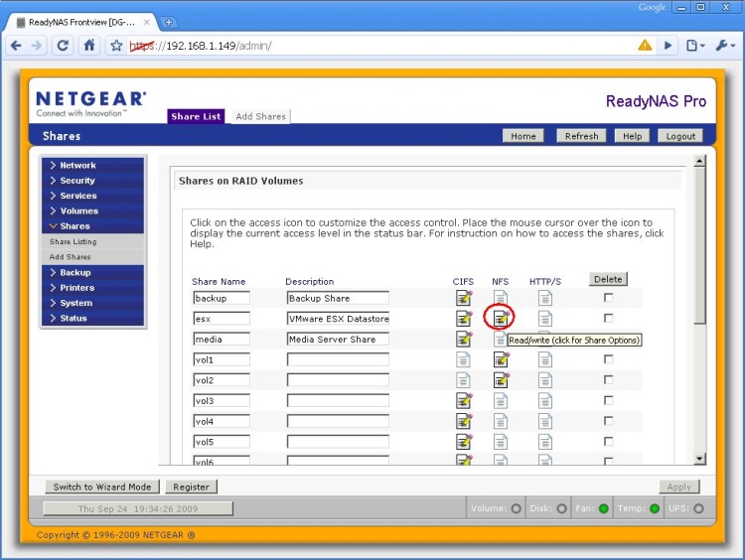Switch to the Add Shares tab
Screen dimensions: 745x560
point(261,116)
